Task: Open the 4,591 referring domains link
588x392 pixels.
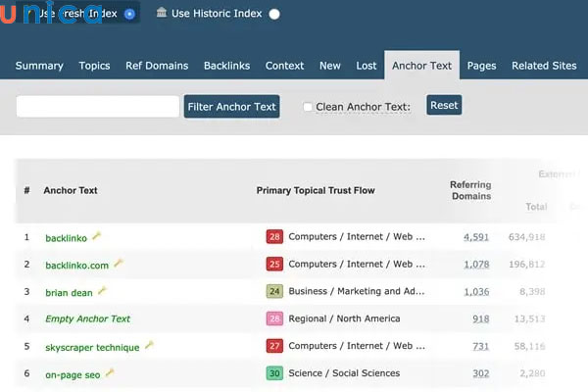Action: tap(475, 237)
